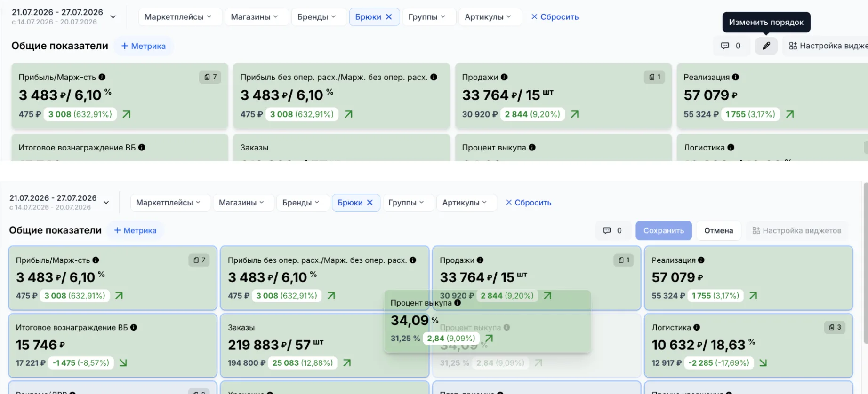Click info icon next to Реализация in upper view
Viewport: 868px width, 394px height.
tap(735, 77)
